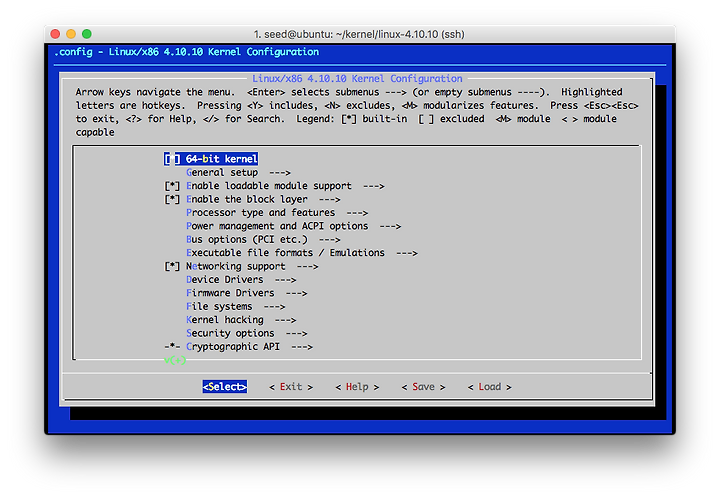Open Executable file formats / Emulations
The width and height of the screenshot is (720, 498).
click(x=302, y=253)
